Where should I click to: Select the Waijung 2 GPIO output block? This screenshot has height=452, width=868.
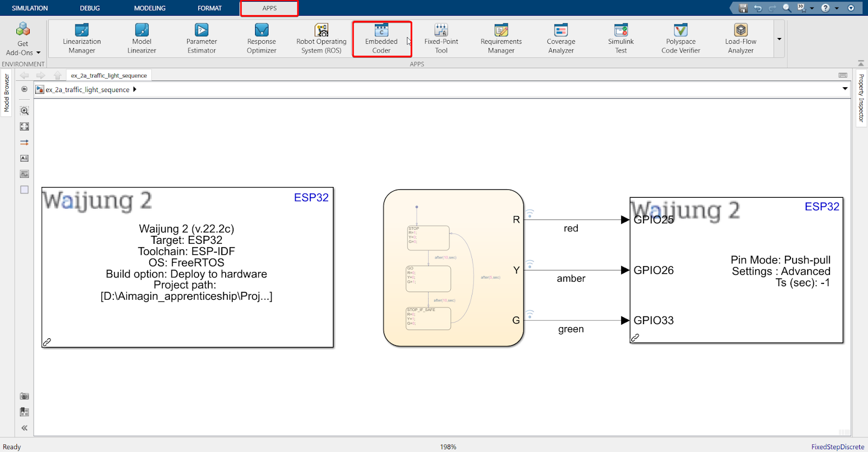click(x=737, y=270)
